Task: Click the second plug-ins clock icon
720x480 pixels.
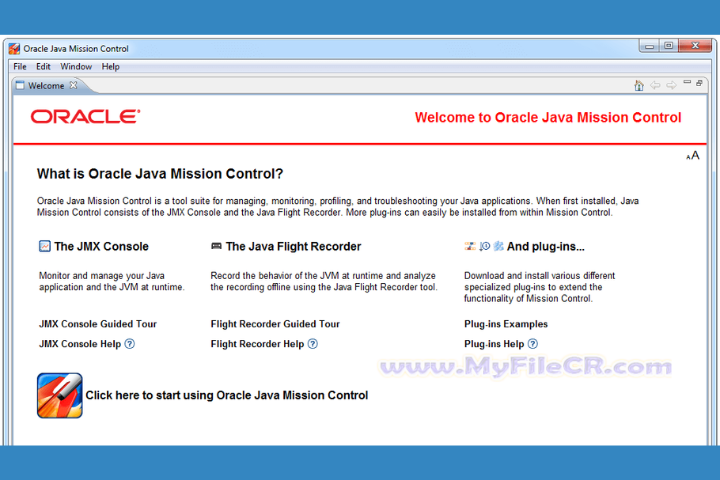Action: (x=484, y=246)
